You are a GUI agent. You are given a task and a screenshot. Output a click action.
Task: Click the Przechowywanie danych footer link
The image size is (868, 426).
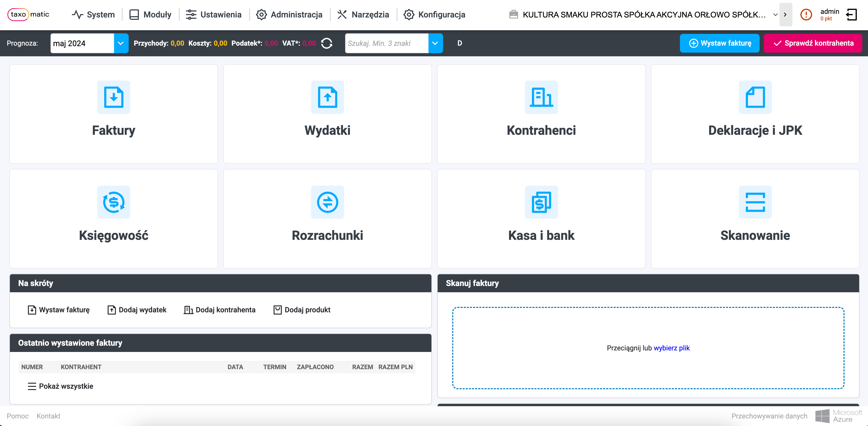click(769, 416)
